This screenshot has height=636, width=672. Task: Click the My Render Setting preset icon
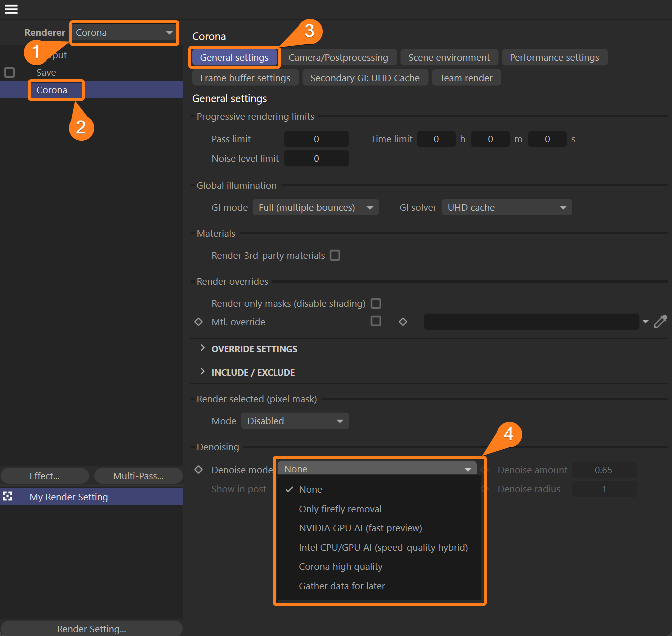pos(8,496)
